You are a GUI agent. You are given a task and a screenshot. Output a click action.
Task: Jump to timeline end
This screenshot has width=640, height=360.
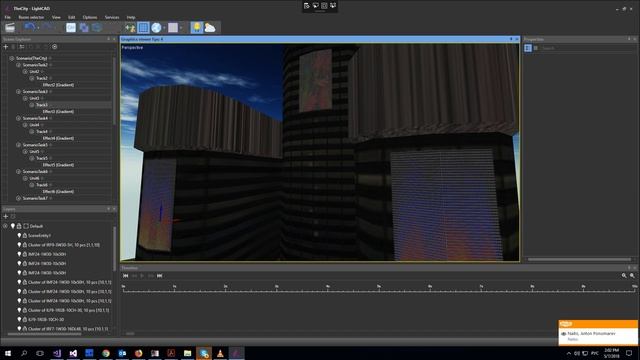coord(160,276)
